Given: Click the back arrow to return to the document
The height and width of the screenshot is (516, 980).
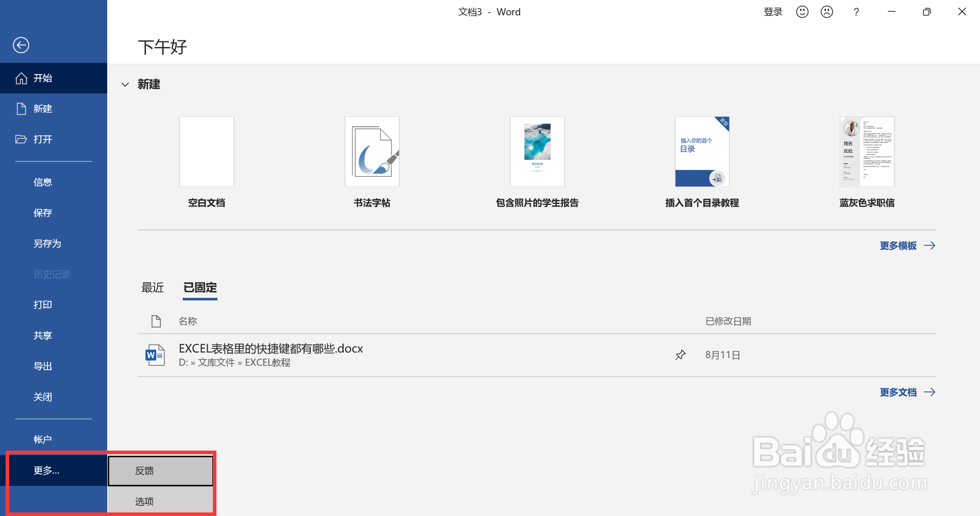Looking at the screenshot, I should (21, 45).
